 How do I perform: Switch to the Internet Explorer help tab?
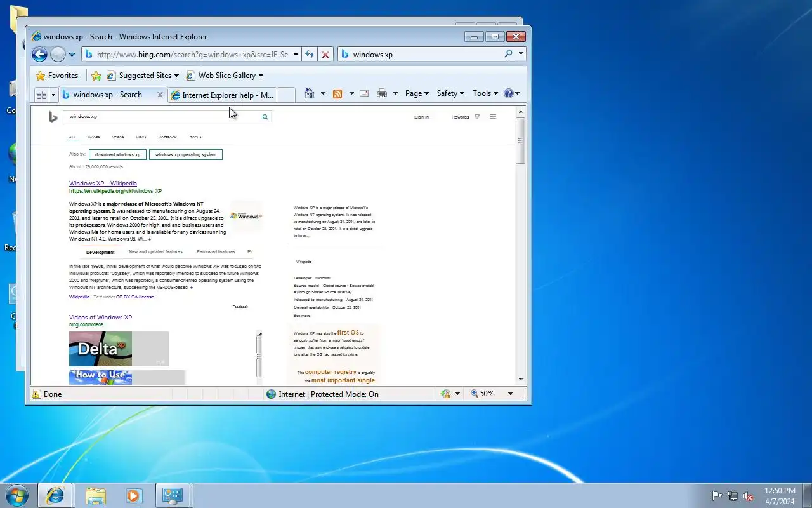click(x=222, y=95)
